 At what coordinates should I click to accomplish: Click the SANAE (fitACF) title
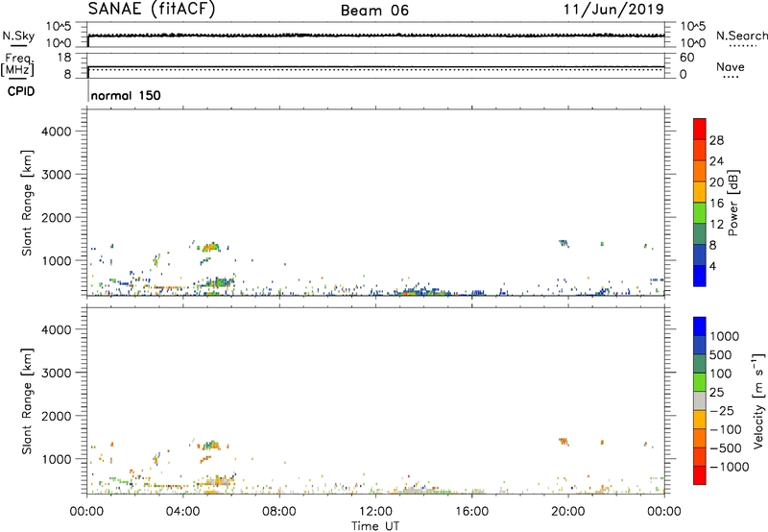coord(152,10)
